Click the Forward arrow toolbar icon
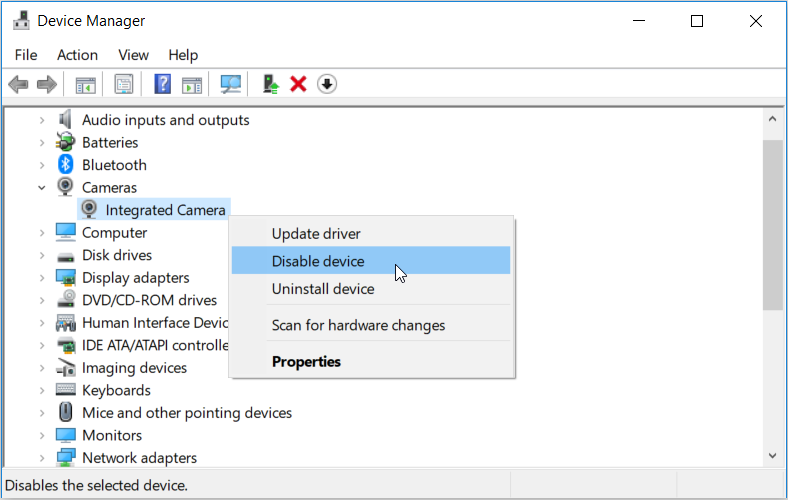This screenshot has width=788, height=500. point(47,84)
